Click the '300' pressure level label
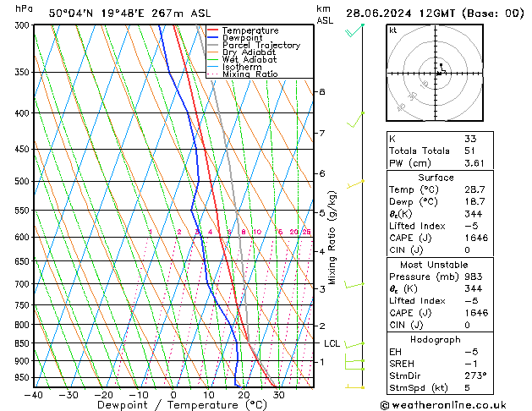532x411 pixels. click(x=22, y=25)
